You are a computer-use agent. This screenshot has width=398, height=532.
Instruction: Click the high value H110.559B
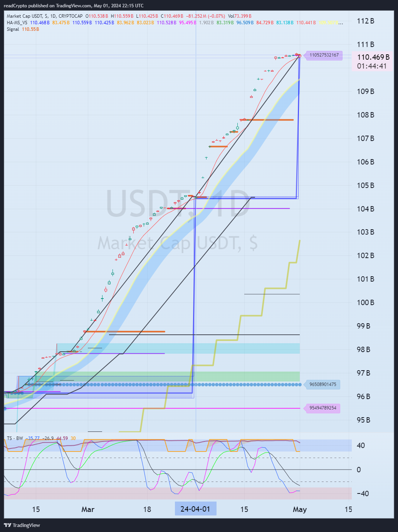pyautogui.click(x=122, y=16)
